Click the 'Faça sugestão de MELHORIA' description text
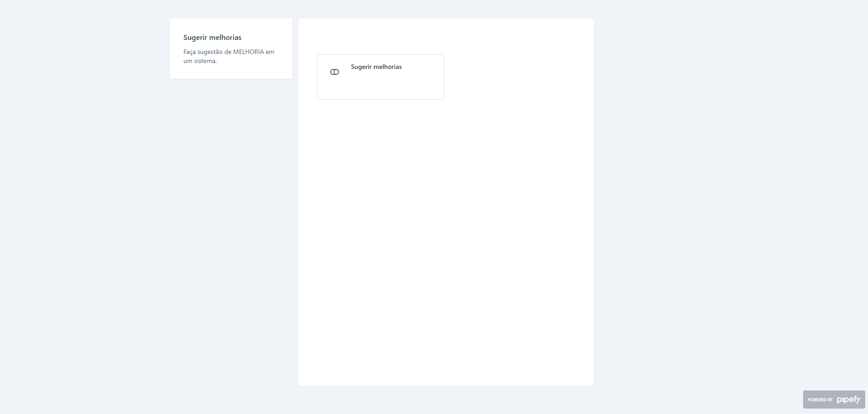This screenshot has height=414, width=868. [229, 56]
